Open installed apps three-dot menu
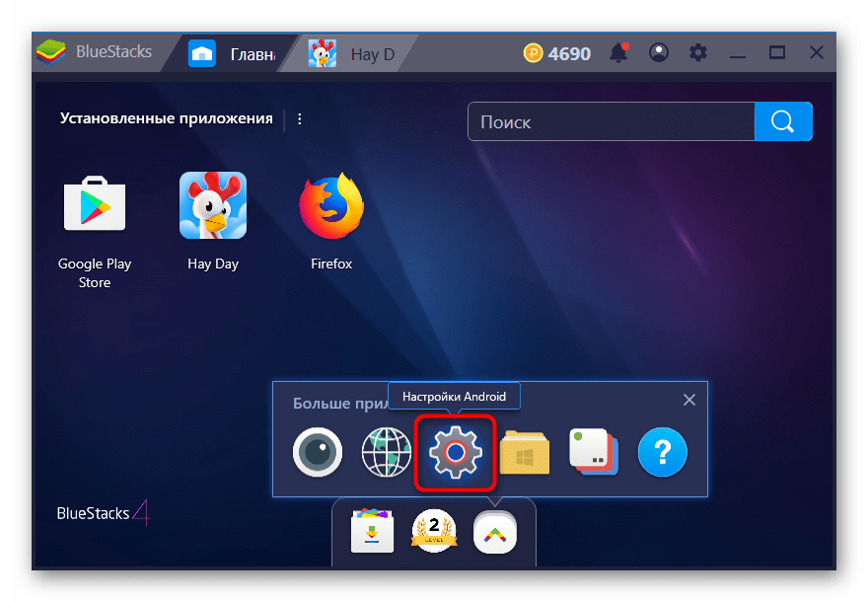Viewport: 868px width, 602px height. tap(300, 118)
